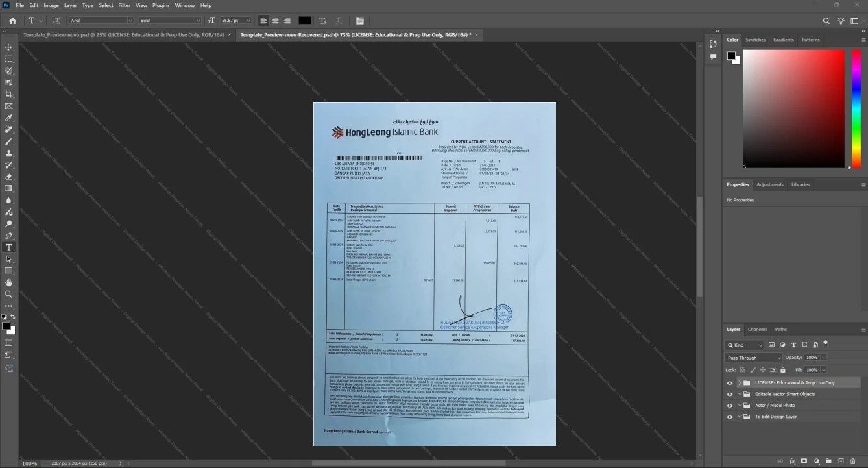Click the Create new layer icon

(x=841, y=461)
